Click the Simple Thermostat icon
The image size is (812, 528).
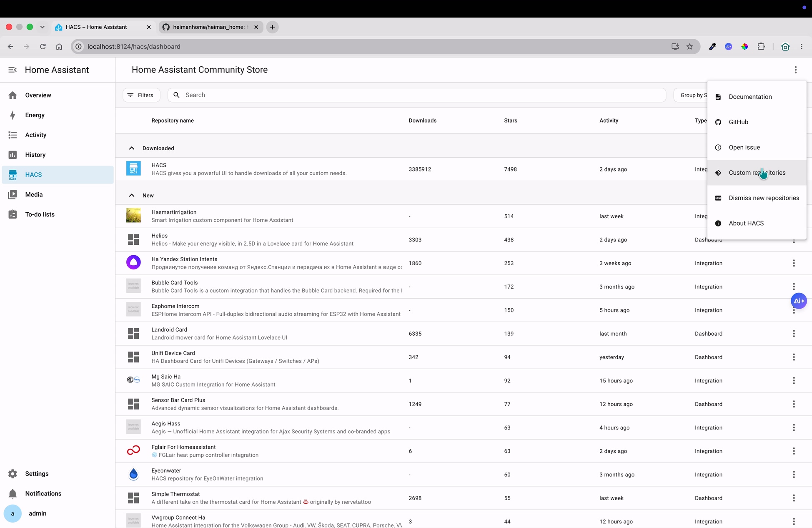(133, 498)
